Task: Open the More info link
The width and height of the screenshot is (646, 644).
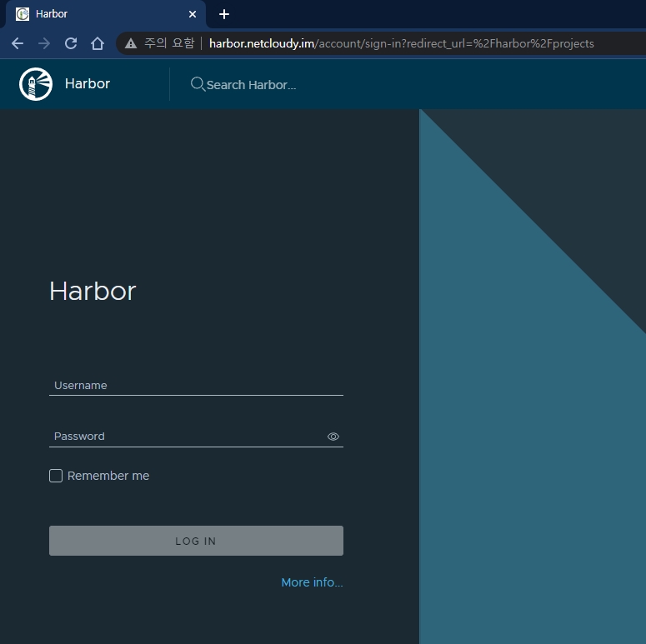Action: point(312,582)
